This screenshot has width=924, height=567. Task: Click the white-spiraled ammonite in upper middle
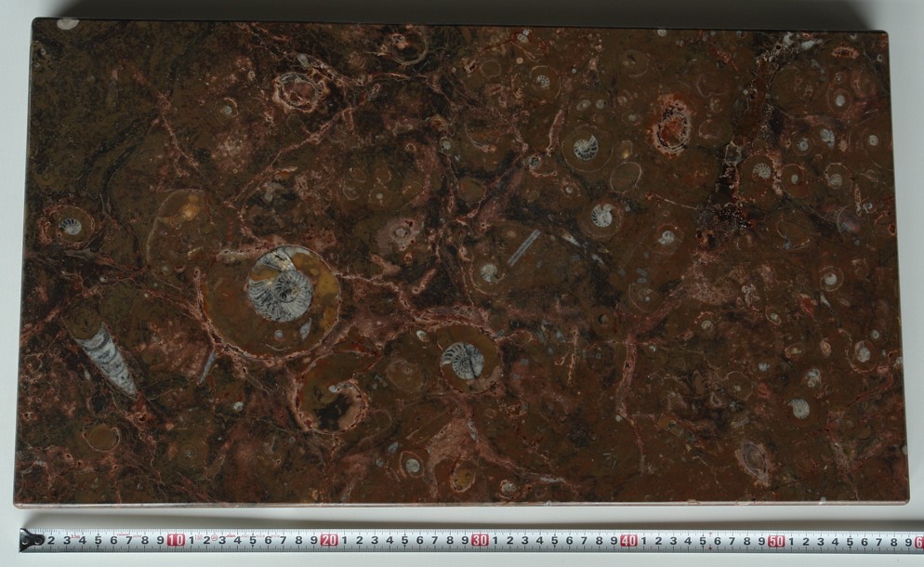pos(585,147)
